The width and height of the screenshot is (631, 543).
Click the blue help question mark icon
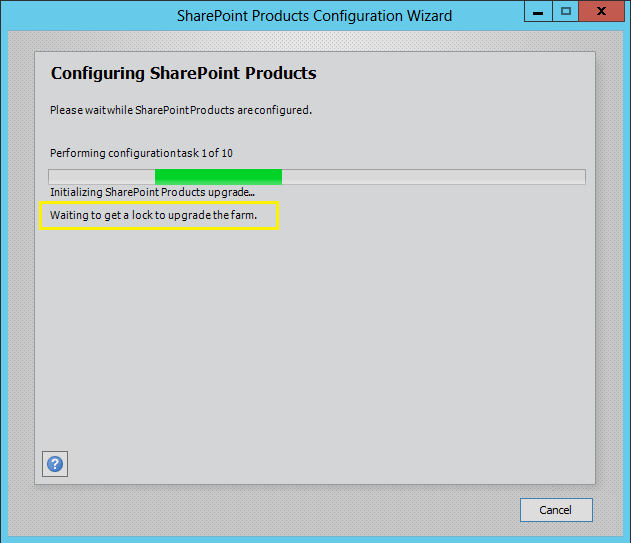(55, 464)
